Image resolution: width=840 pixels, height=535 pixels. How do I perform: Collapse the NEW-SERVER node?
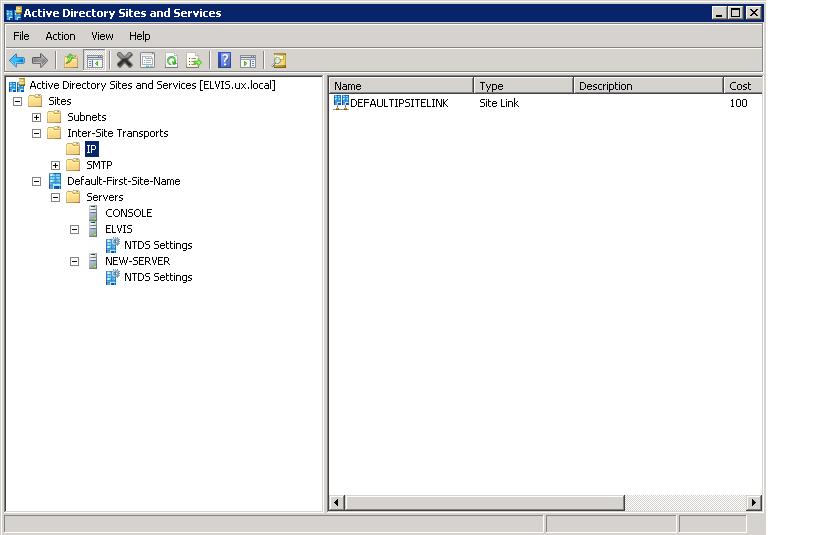click(75, 261)
